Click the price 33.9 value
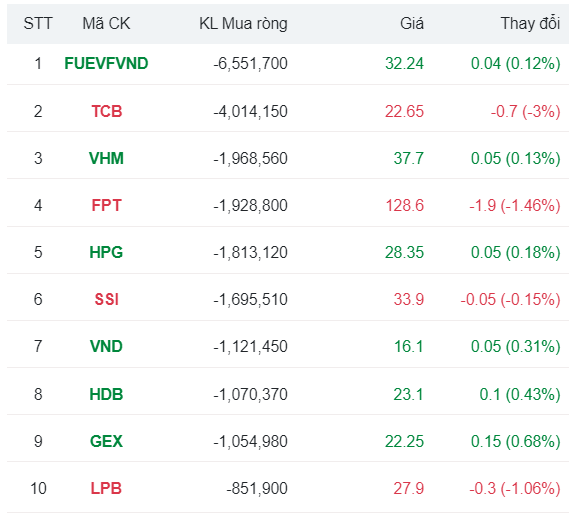The image size is (583, 518). click(x=409, y=299)
